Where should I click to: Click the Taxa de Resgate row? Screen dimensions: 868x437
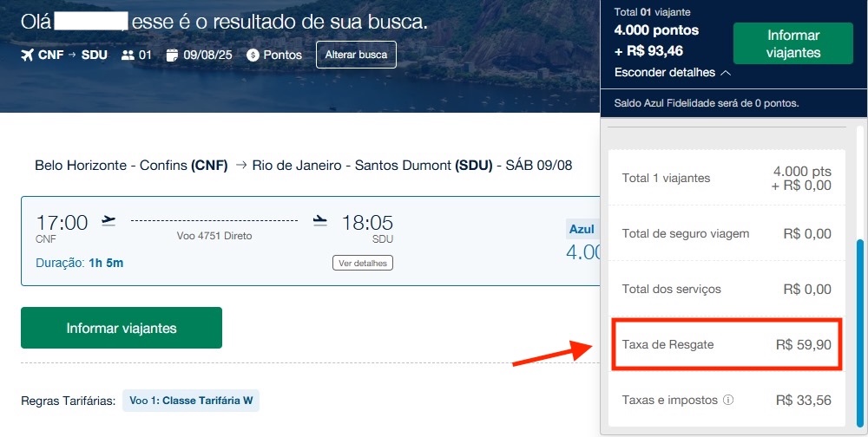[727, 344]
